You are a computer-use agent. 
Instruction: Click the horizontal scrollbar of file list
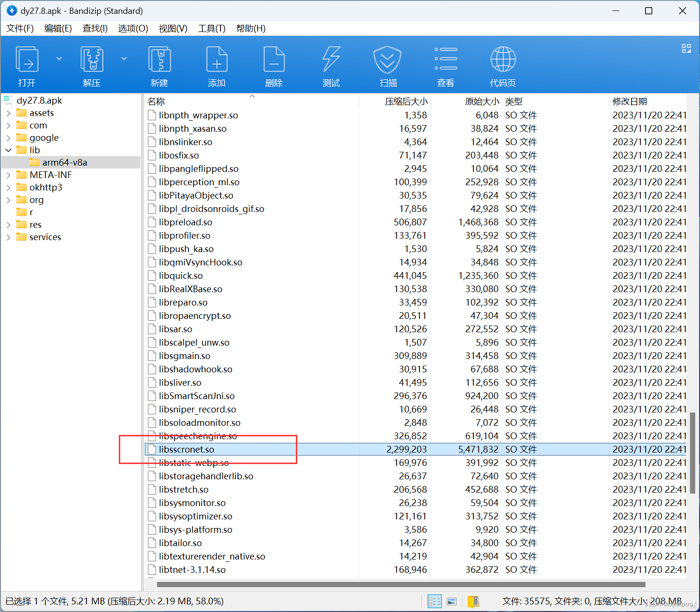401,584
